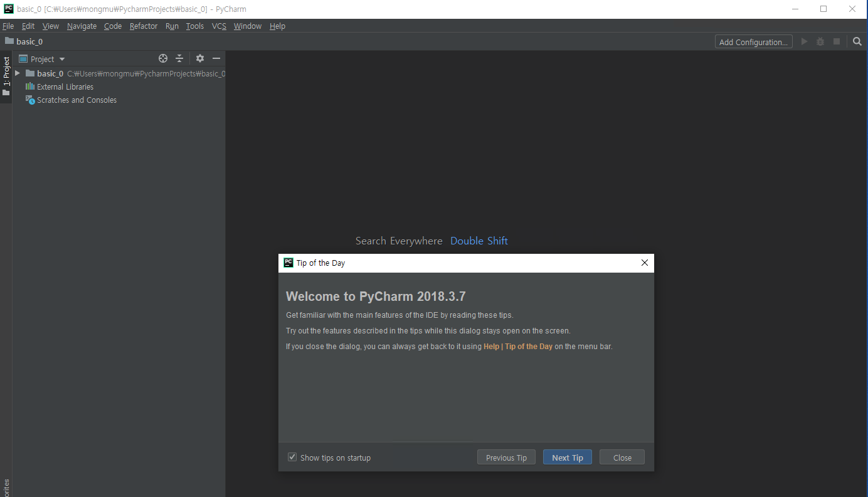Image resolution: width=868 pixels, height=497 pixels.
Task: Open the Code menu
Action: tap(113, 26)
